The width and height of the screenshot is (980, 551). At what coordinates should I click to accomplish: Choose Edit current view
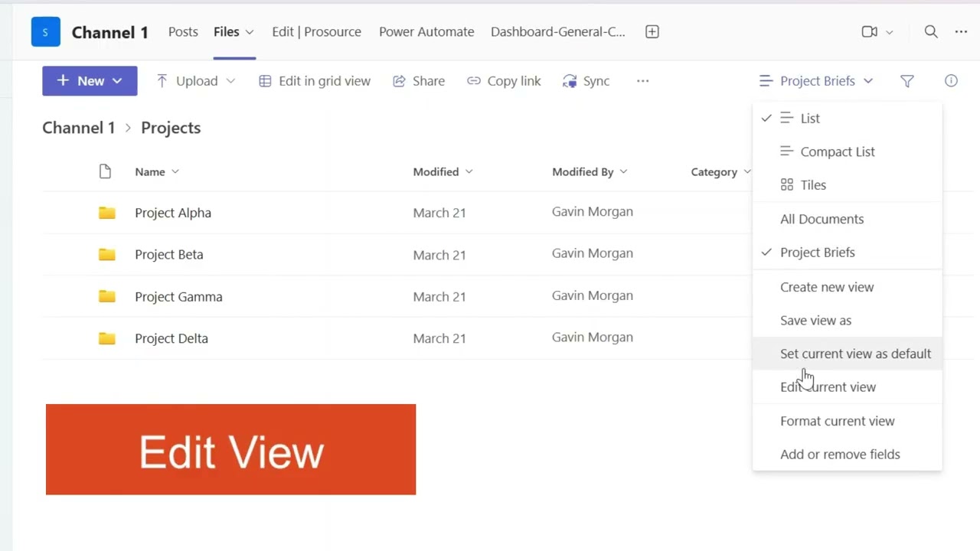click(x=848, y=387)
